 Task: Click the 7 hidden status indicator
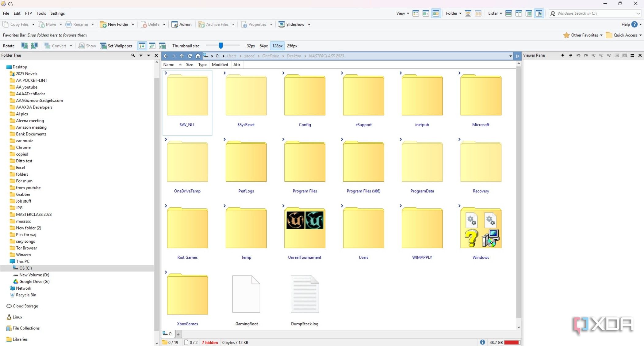(210, 343)
